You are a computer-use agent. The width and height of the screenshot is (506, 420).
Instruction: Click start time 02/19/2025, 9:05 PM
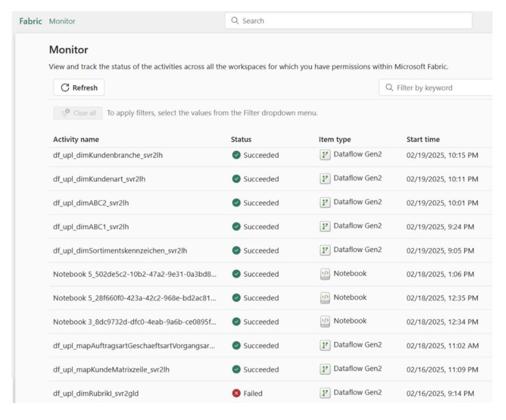[440, 250]
